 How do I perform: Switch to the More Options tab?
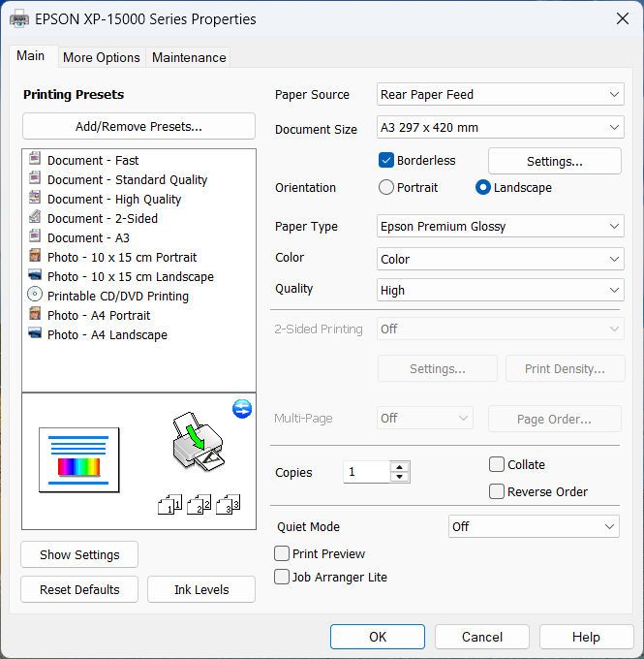click(102, 57)
